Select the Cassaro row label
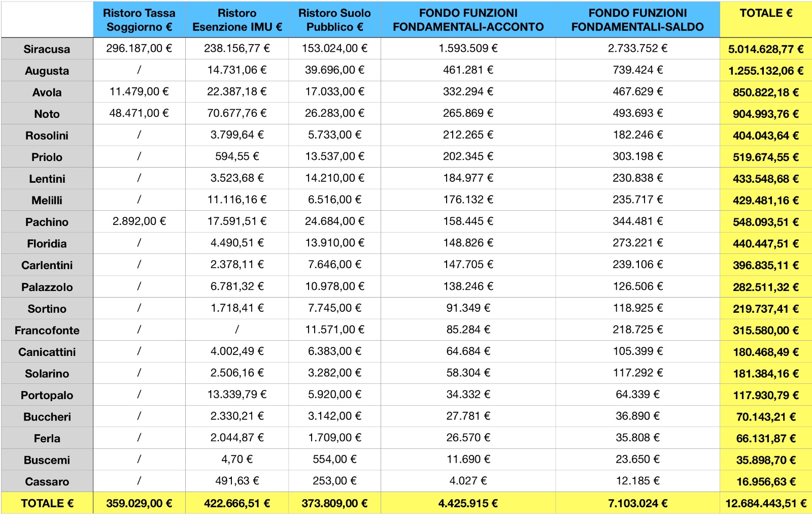Image resolution: width=812 pixels, height=522 pixels. pos(47,482)
